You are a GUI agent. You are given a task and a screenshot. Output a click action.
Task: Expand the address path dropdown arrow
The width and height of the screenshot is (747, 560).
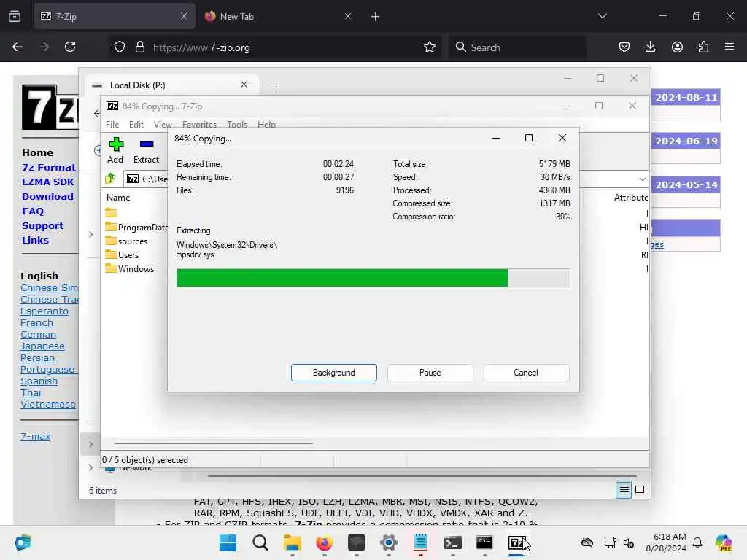point(642,179)
